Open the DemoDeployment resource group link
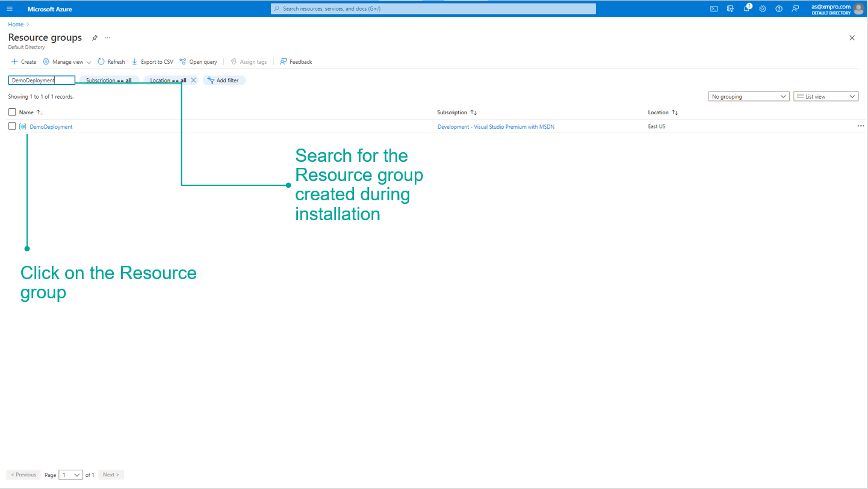The height and width of the screenshot is (489, 868). coord(51,127)
